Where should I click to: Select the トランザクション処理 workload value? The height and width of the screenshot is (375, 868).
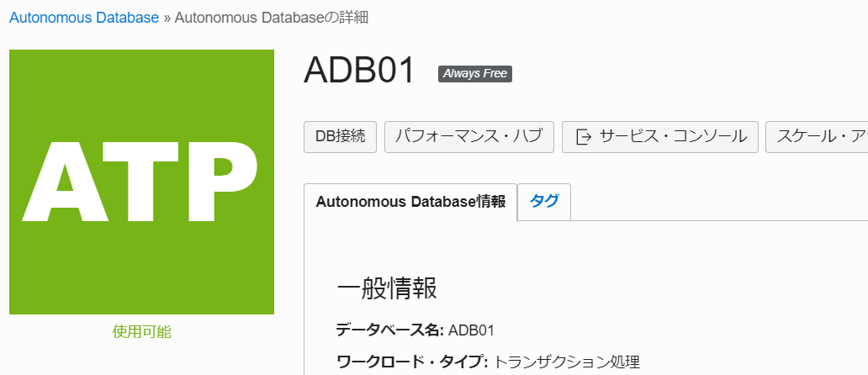click(x=566, y=363)
